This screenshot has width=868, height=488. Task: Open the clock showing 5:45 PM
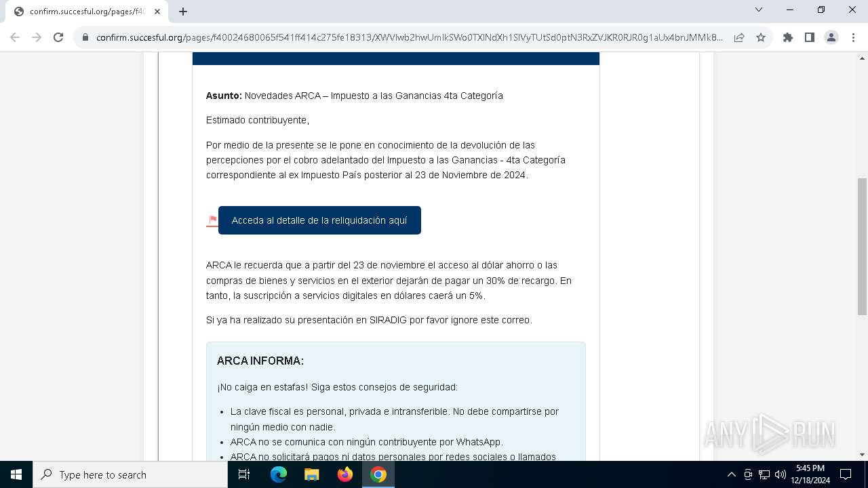[810, 474]
